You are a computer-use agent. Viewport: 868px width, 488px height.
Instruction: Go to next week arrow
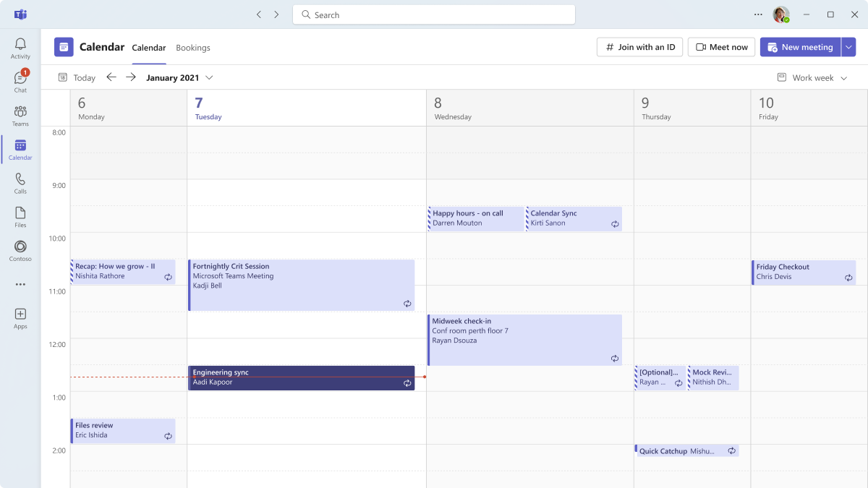[131, 77]
